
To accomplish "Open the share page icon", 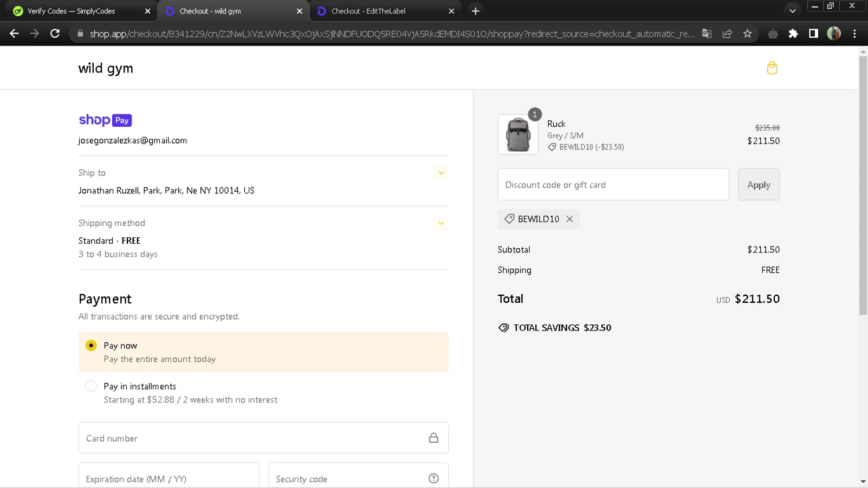I will pyautogui.click(x=727, y=34).
